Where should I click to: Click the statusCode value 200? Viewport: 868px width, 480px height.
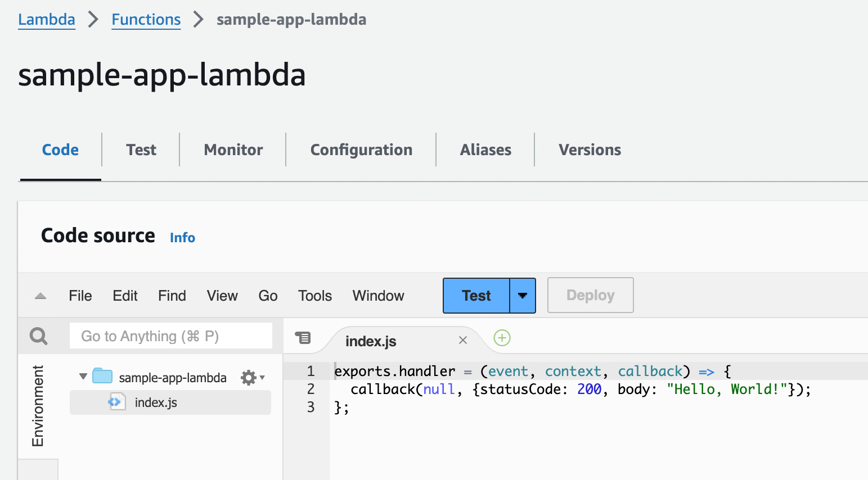(x=590, y=389)
